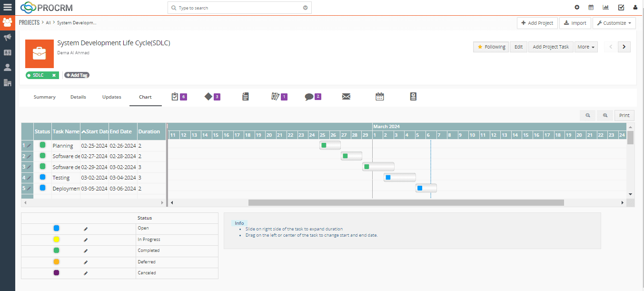Click the emails envelope tab icon
This screenshot has height=291, width=644.
346,97
